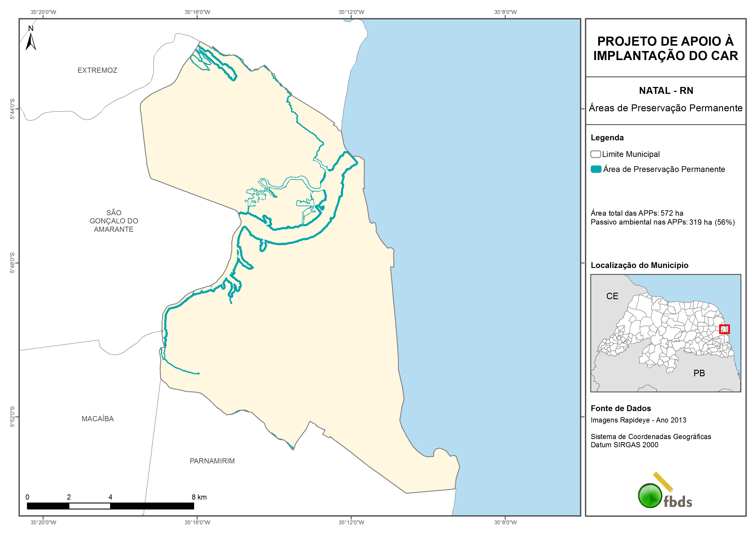Click the NATAL - RN heading

pos(666,90)
